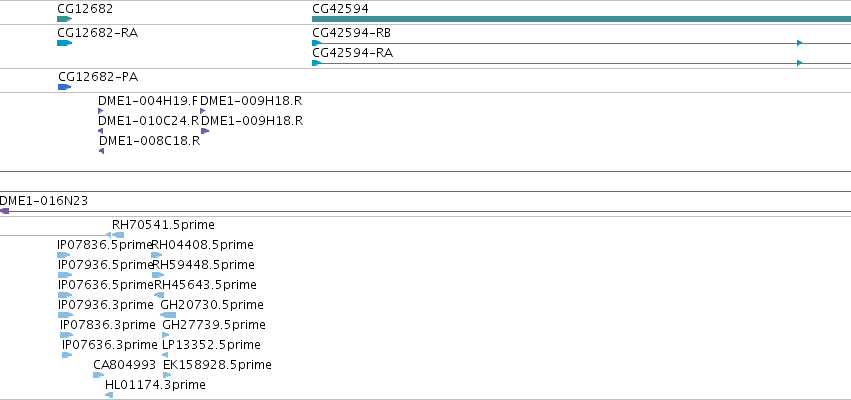Select the IP07836.5prime EST glyph
The height and width of the screenshot is (400, 851).
tap(63, 255)
